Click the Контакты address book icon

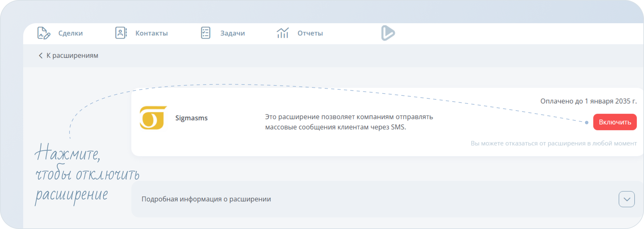click(121, 33)
